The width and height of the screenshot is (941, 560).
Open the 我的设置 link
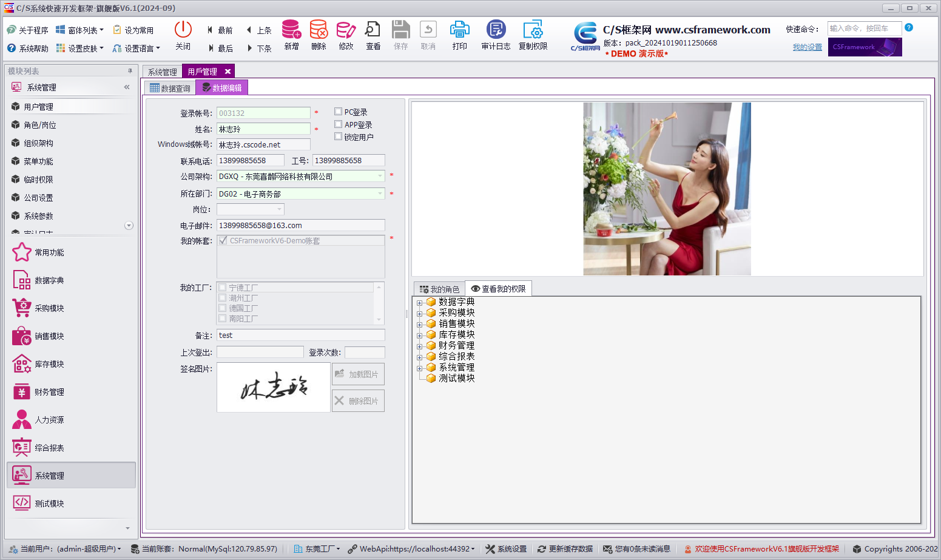pos(808,47)
